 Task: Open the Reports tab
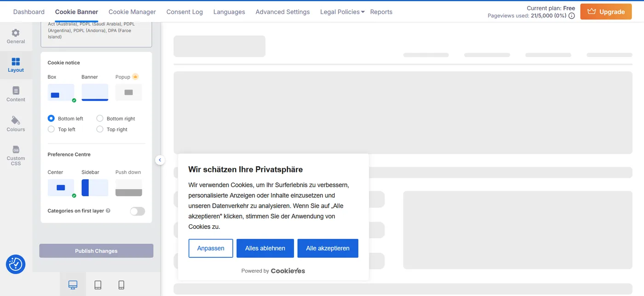pos(381,12)
